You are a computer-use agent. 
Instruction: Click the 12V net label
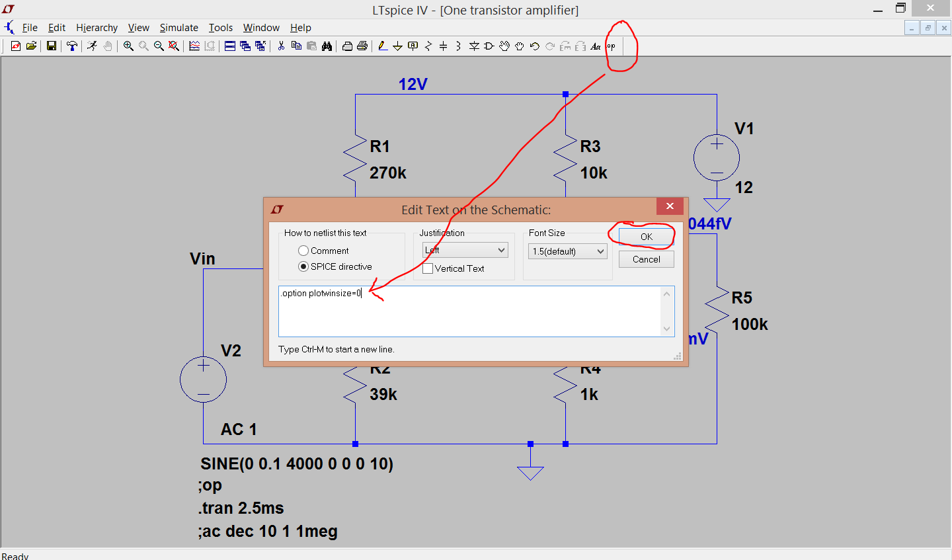pos(413,84)
